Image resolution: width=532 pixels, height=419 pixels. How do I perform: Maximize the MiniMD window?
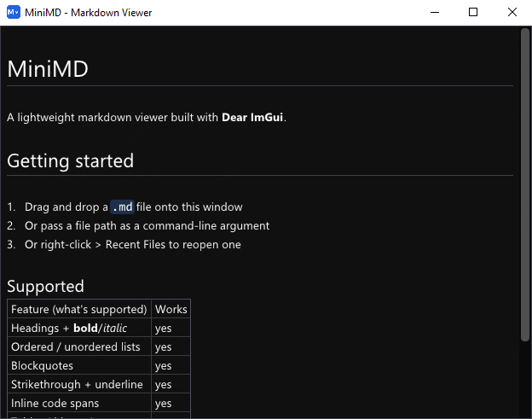(x=473, y=12)
